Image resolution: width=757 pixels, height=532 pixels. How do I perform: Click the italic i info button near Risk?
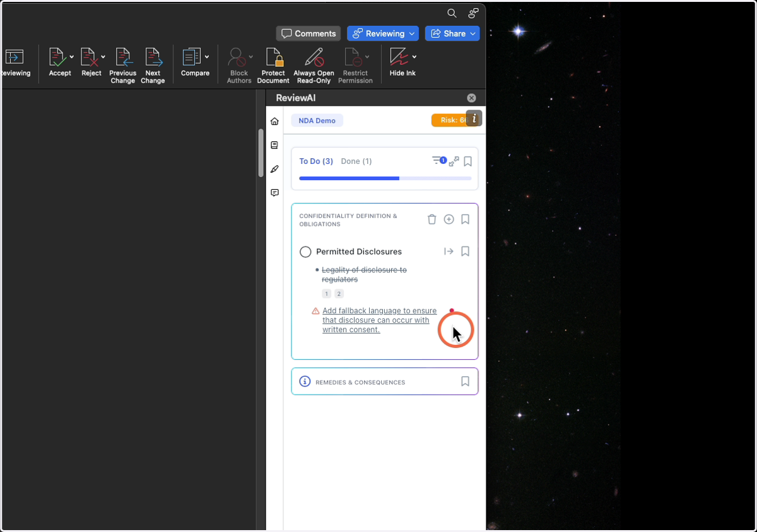point(474,119)
